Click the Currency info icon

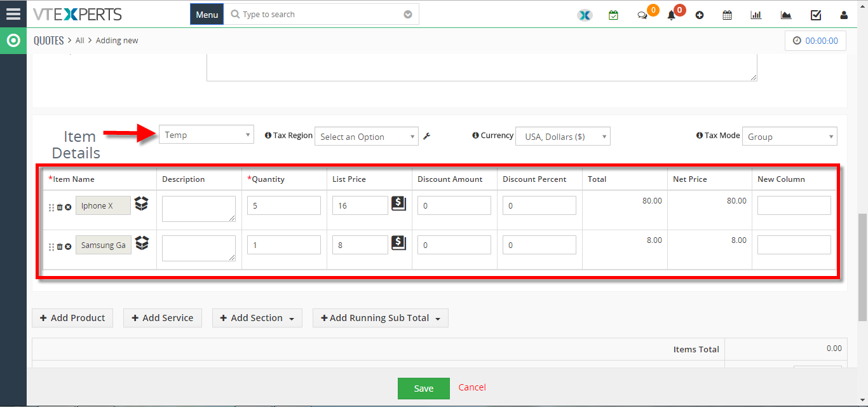click(x=475, y=135)
